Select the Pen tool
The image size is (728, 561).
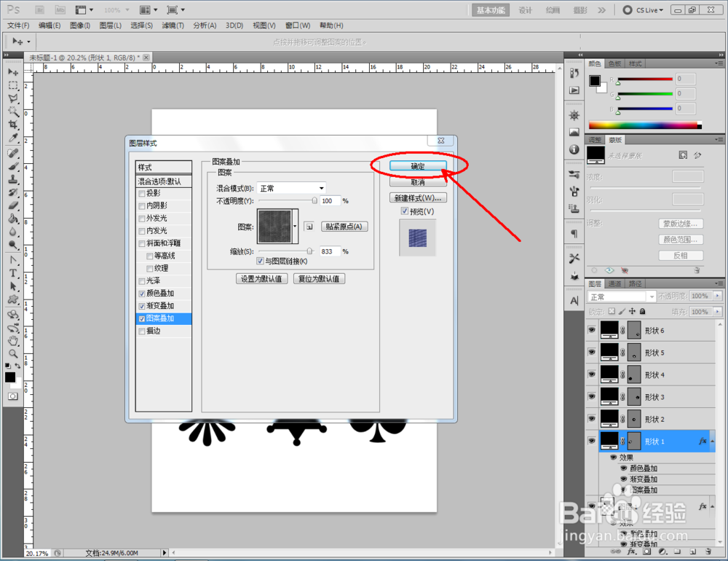tap(13, 260)
